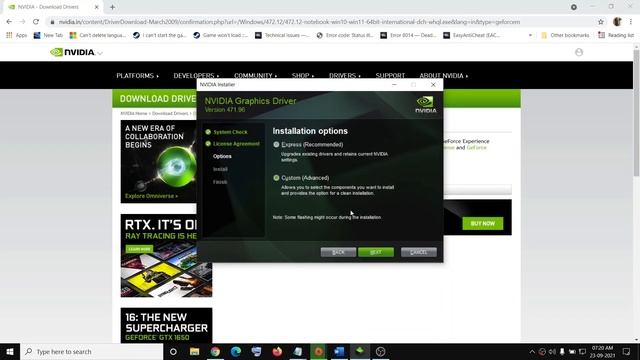The height and width of the screenshot is (360, 640).
Task: Click the taskbar clock showing 07:20 AM
Action: point(602,351)
